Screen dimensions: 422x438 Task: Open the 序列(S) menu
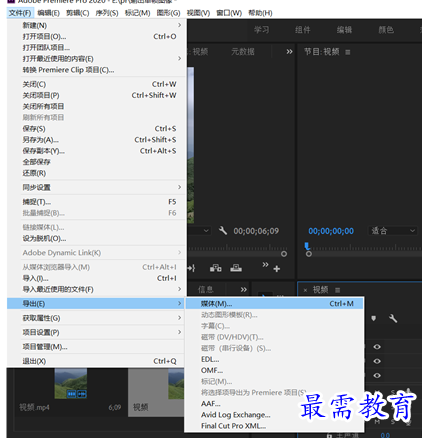(x=107, y=13)
